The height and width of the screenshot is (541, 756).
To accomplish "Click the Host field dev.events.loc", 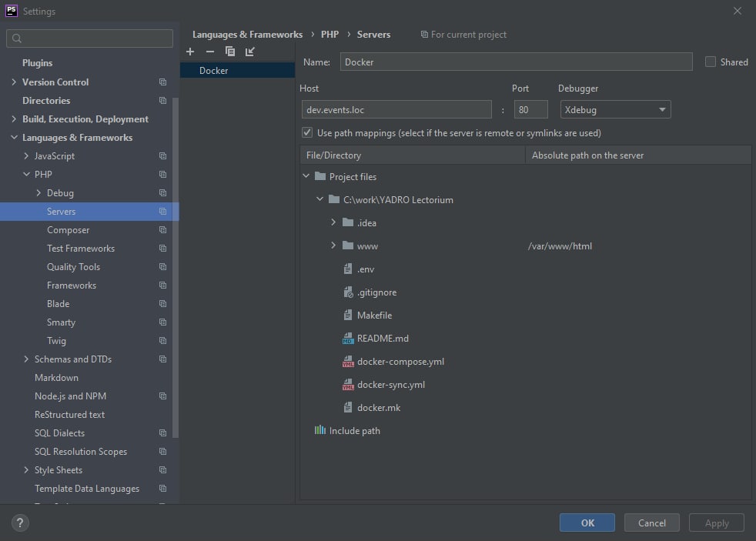I will pyautogui.click(x=396, y=110).
